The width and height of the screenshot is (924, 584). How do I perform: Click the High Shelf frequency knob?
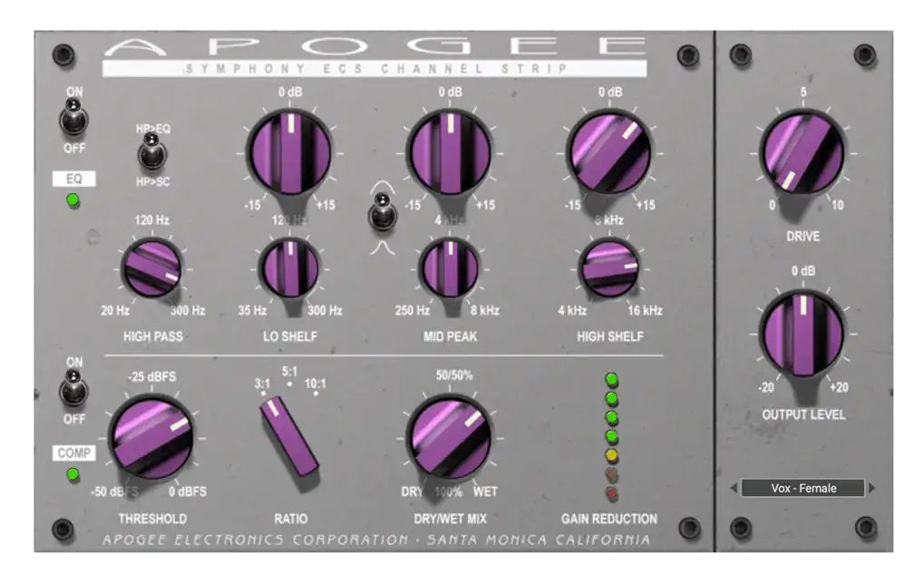[609, 268]
